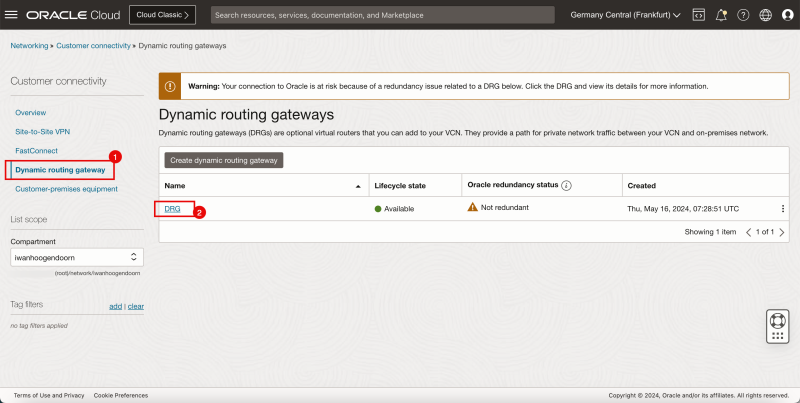
Task: Open the language globe icon
Action: [765, 15]
